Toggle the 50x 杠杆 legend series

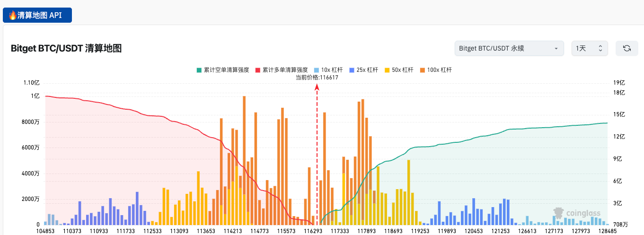(399, 70)
